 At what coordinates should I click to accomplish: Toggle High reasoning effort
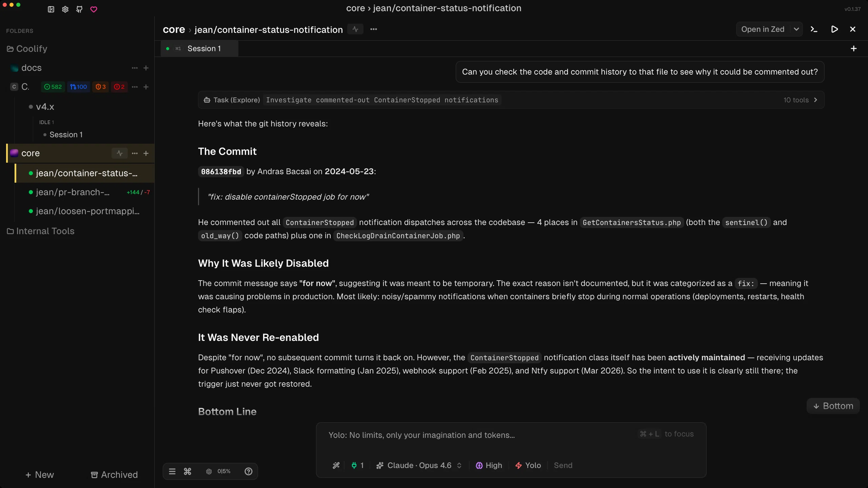(x=489, y=465)
